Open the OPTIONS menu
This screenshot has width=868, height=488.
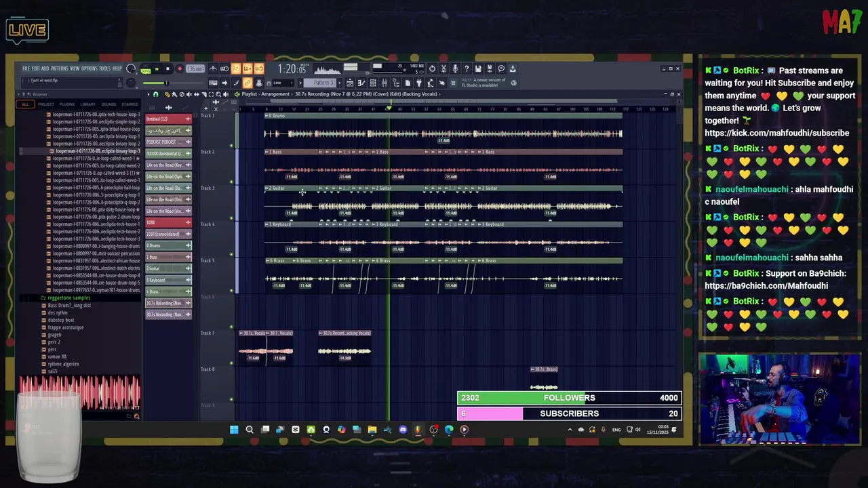pyautogui.click(x=90, y=68)
